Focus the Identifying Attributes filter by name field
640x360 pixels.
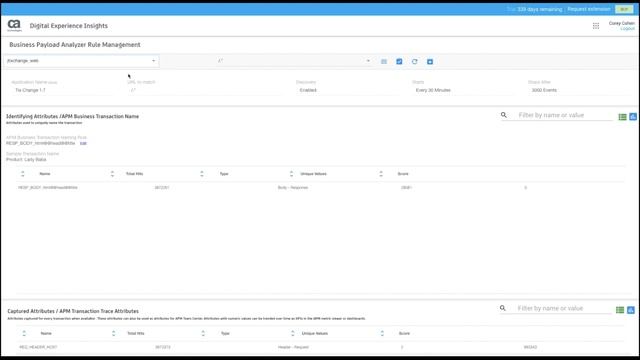[x=565, y=115]
